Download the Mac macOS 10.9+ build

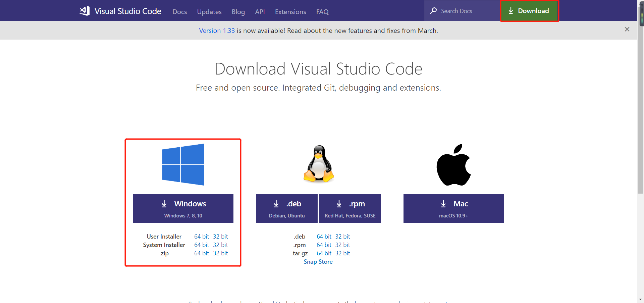point(454,208)
